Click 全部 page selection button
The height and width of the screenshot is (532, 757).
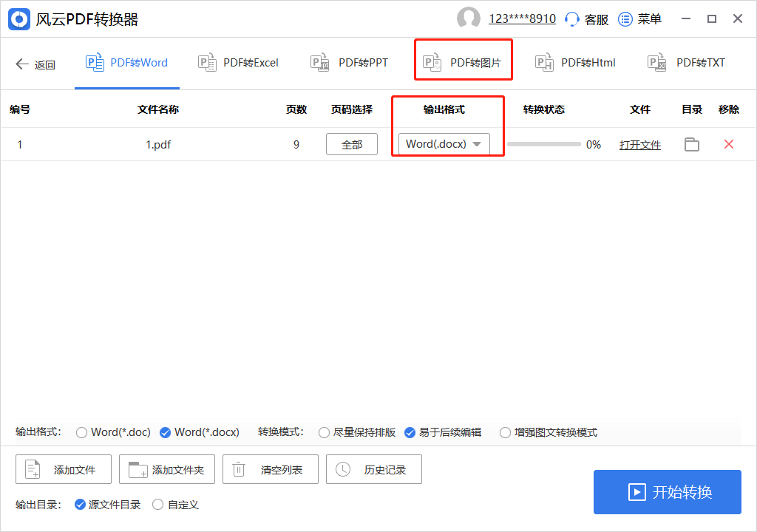[x=352, y=144]
